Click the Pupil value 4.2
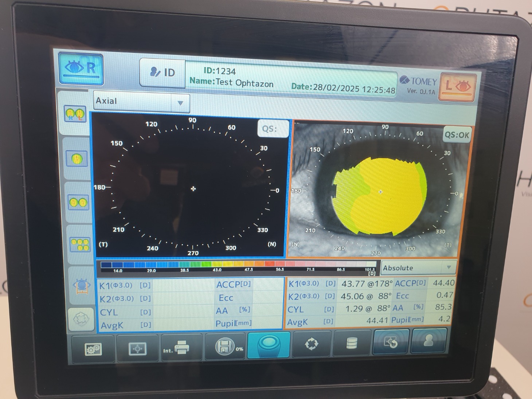The image size is (532, 399). 444,319
